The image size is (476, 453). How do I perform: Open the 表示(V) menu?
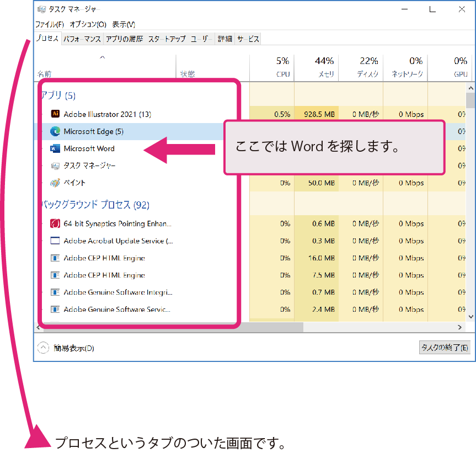coord(124,24)
